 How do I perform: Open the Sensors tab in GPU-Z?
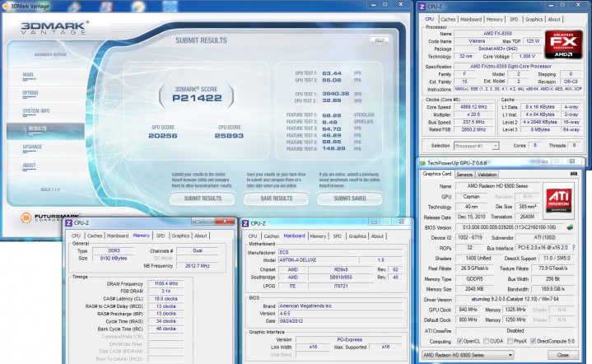coord(464,175)
